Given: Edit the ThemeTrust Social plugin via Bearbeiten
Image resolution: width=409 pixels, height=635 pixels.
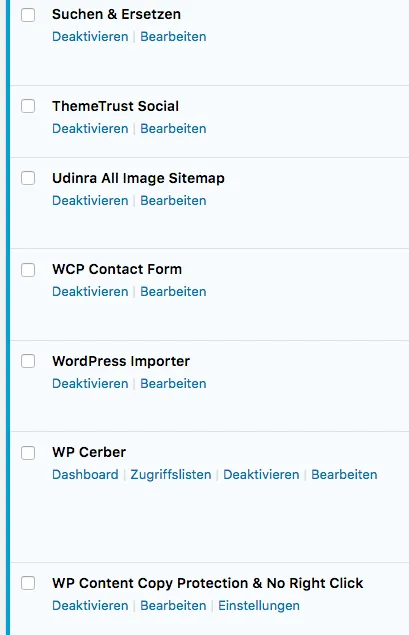Looking at the screenshot, I should (x=173, y=128).
